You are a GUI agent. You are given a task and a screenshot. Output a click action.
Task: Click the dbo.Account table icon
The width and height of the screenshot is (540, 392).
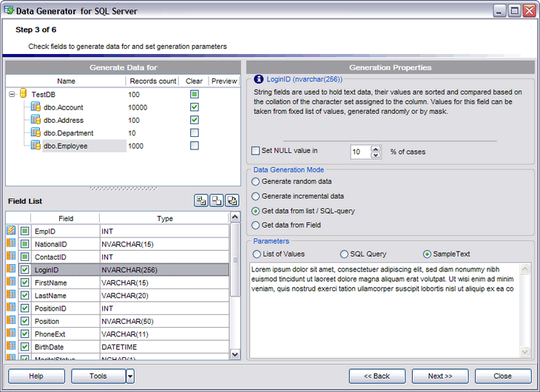pyautogui.click(x=36, y=107)
